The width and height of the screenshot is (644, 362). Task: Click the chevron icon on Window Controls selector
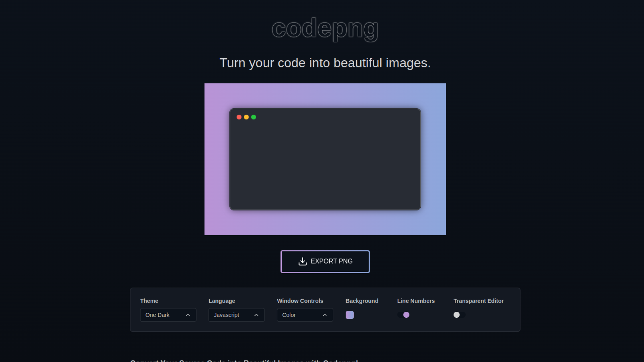click(325, 315)
